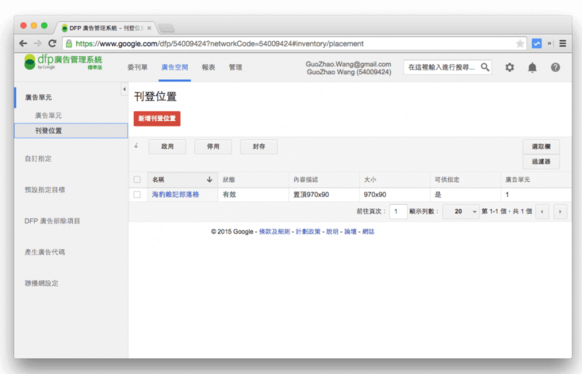Open the 海豹雜記部落格 placement link
Screen dimensions: 582x374
click(x=175, y=194)
